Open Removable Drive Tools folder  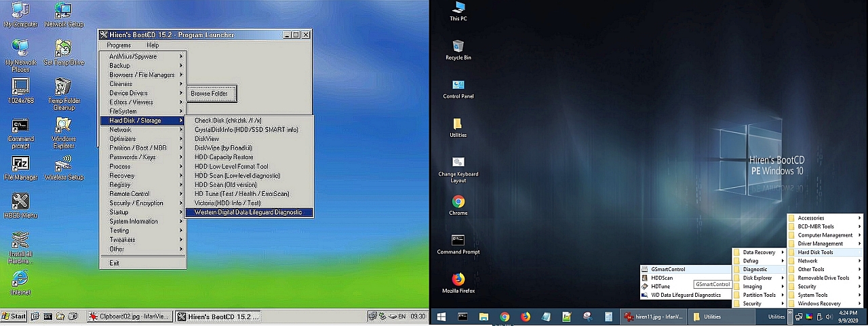(825, 278)
